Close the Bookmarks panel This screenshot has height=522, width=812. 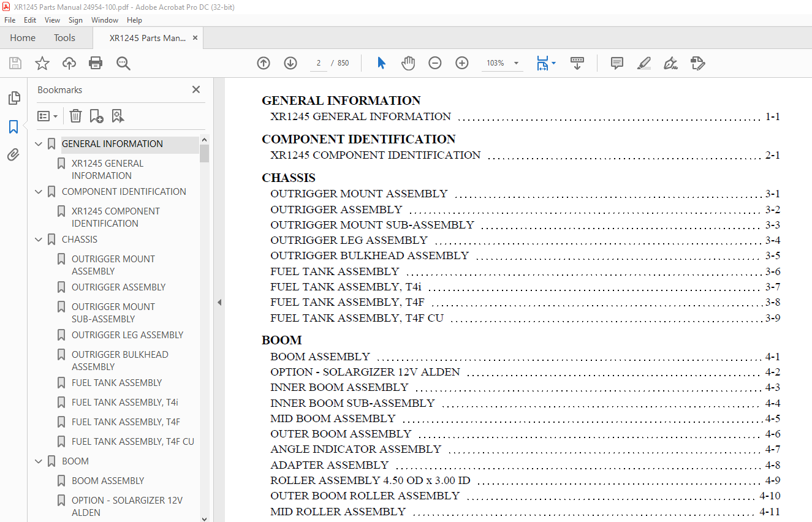(196, 89)
